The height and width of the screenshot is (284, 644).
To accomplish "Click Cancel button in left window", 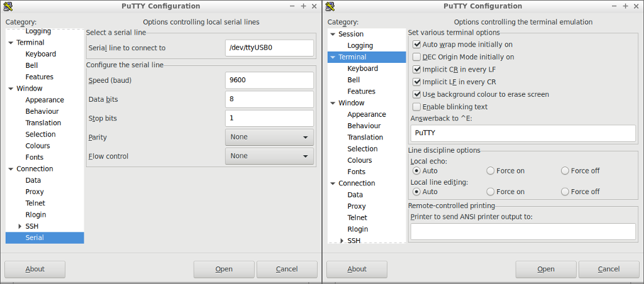I will (x=287, y=269).
